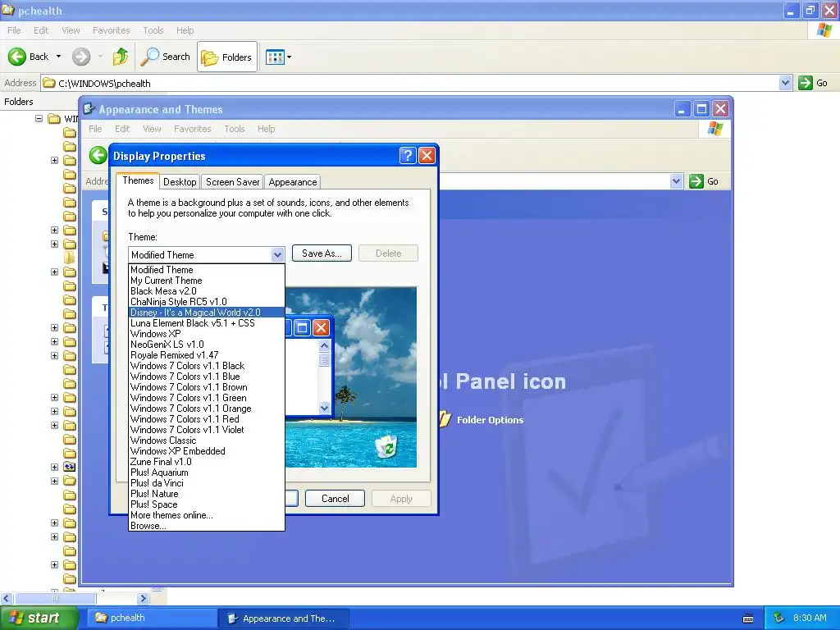
Task: Select the Themes tab
Action: click(x=138, y=180)
